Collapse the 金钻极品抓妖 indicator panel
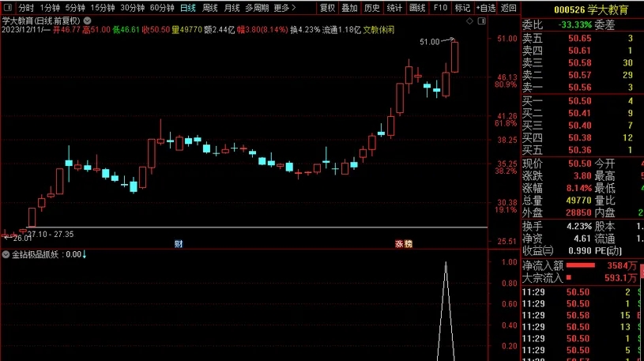Viewport: 644px width, 361px height. tap(6, 254)
